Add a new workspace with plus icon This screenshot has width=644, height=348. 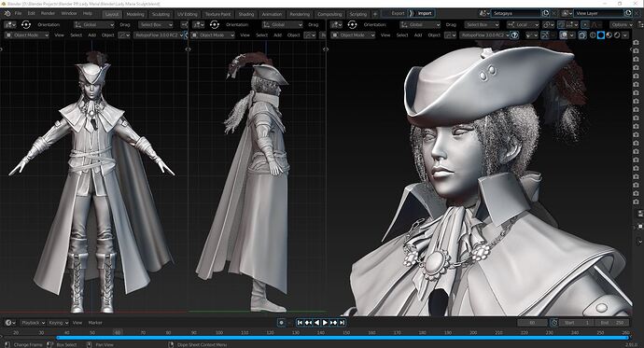(375, 14)
